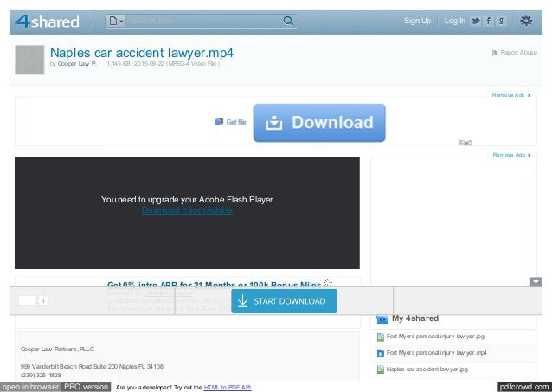Click the 4shared logo
Viewport: 552px width, 392px height.
(47, 22)
